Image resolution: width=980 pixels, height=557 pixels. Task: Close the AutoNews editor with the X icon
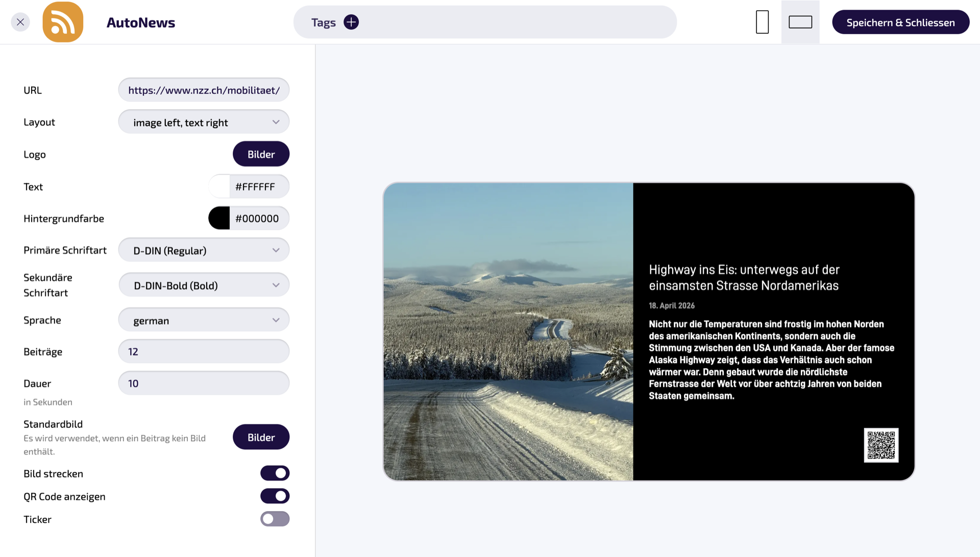point(20,22)
